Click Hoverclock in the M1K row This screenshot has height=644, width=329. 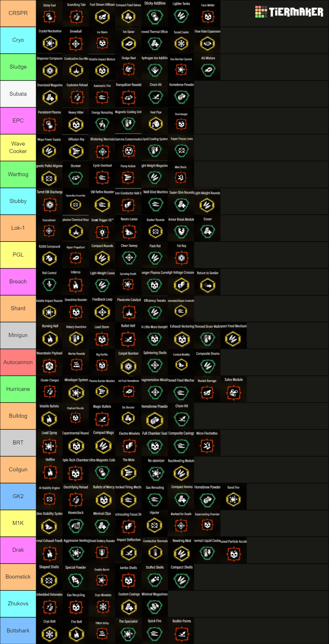(x=76, y=526)
